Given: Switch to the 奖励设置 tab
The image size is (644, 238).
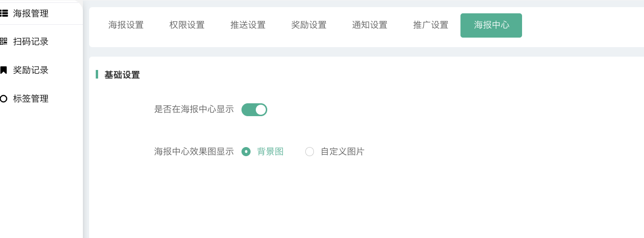Looking at the screenshot, I should (309, 25).
